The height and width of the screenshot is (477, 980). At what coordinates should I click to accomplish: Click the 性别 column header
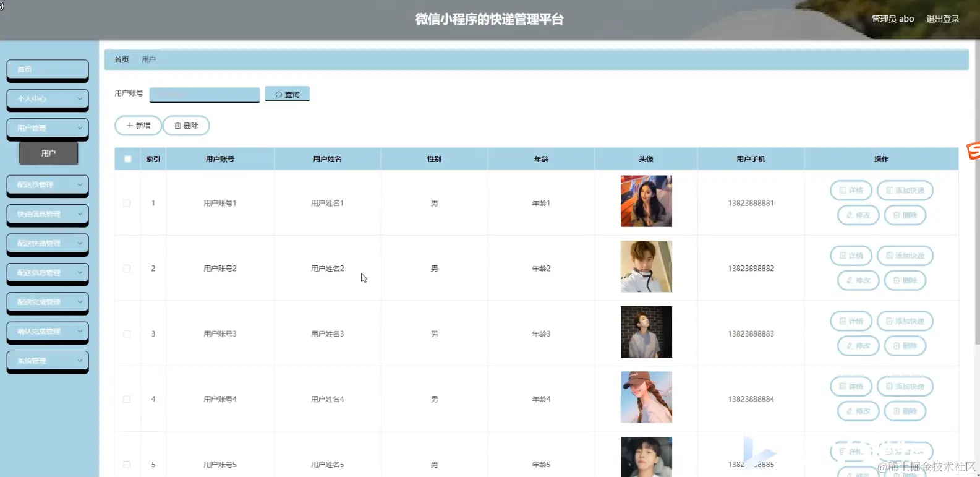[434, 159]
